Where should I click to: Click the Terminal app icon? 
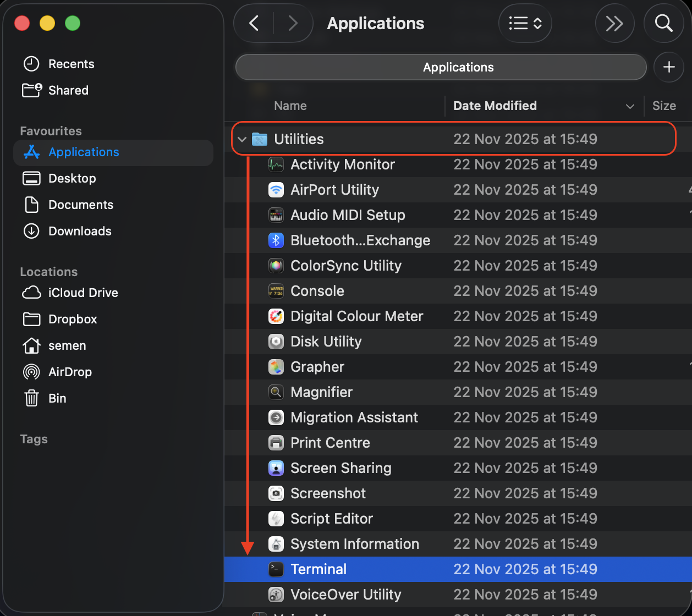click(x=276, y=569)
